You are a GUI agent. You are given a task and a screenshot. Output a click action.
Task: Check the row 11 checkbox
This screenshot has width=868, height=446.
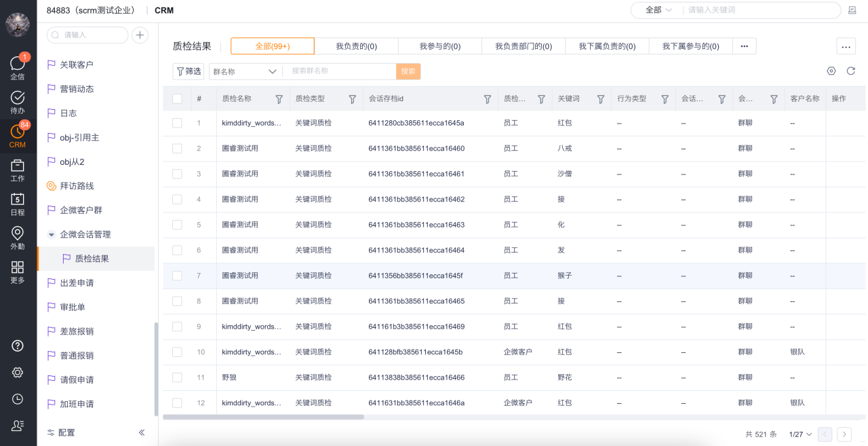pyautogui.click(x=177, y=377)
